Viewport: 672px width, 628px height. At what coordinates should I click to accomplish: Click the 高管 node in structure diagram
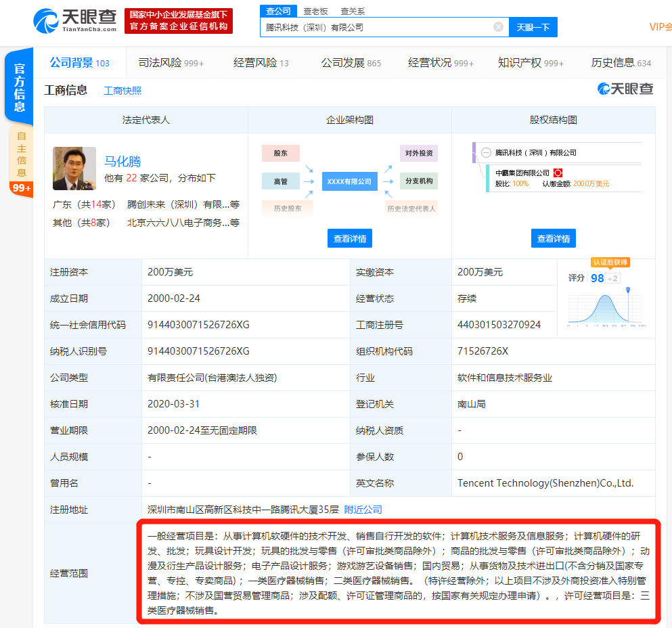[x=281, y=181]
